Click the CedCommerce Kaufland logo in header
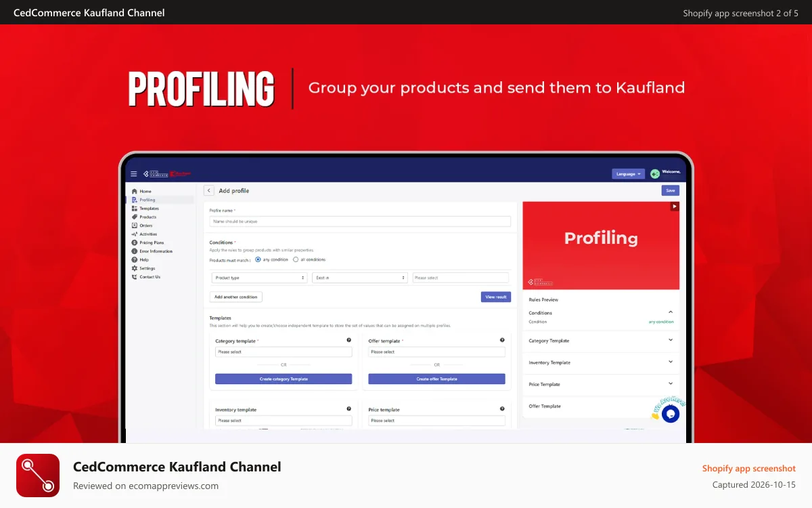The image size is (812, 508). pyautogui.click(x=167, y=174)
